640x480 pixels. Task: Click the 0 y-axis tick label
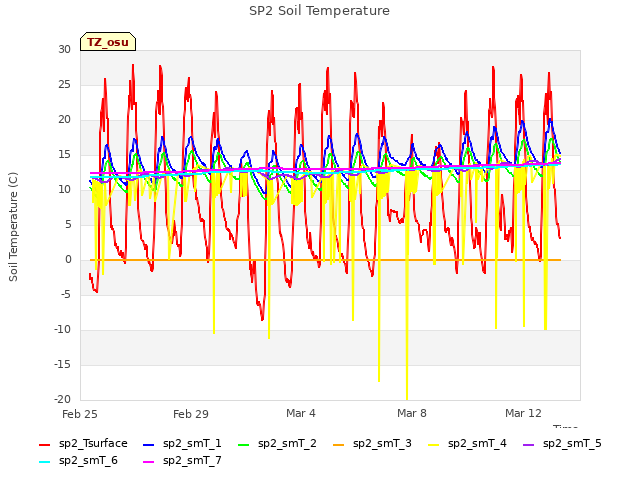(x=68, y=260)
